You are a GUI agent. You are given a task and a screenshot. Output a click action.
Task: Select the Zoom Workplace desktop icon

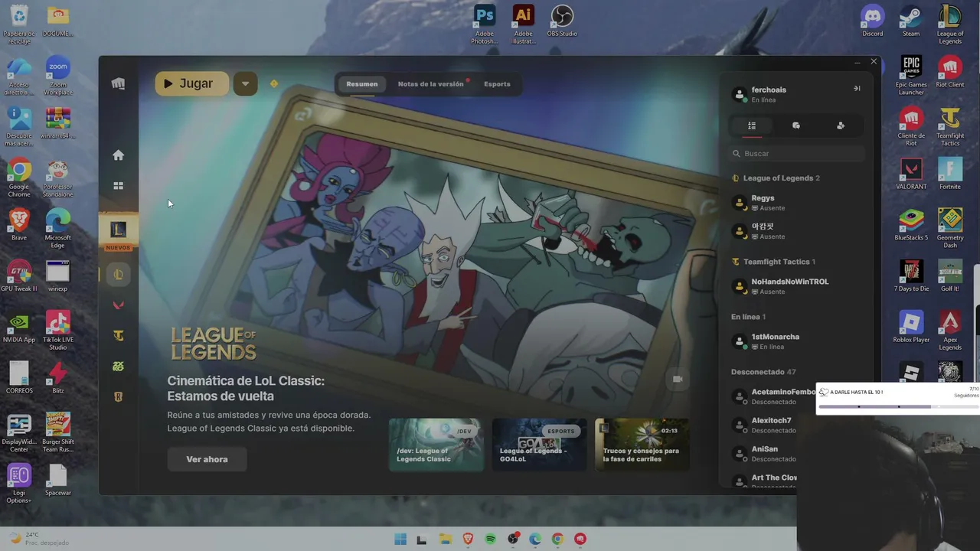pyautogui.click(x=57, y=76)
